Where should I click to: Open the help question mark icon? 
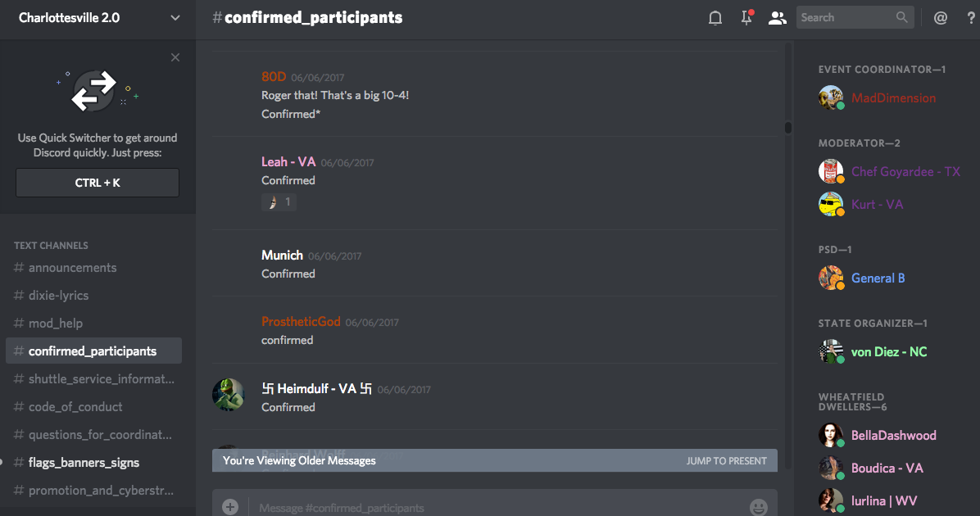pos(971,17)
